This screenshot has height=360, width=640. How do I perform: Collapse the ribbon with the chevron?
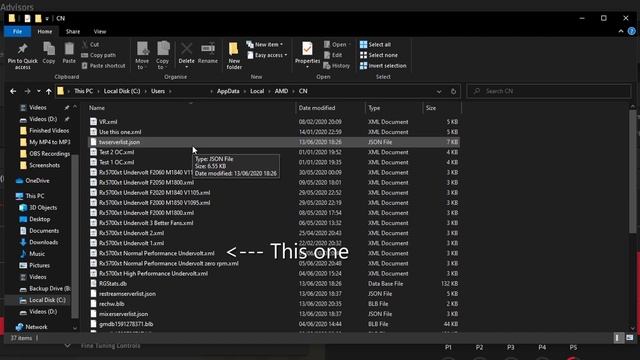coord(621,31)
